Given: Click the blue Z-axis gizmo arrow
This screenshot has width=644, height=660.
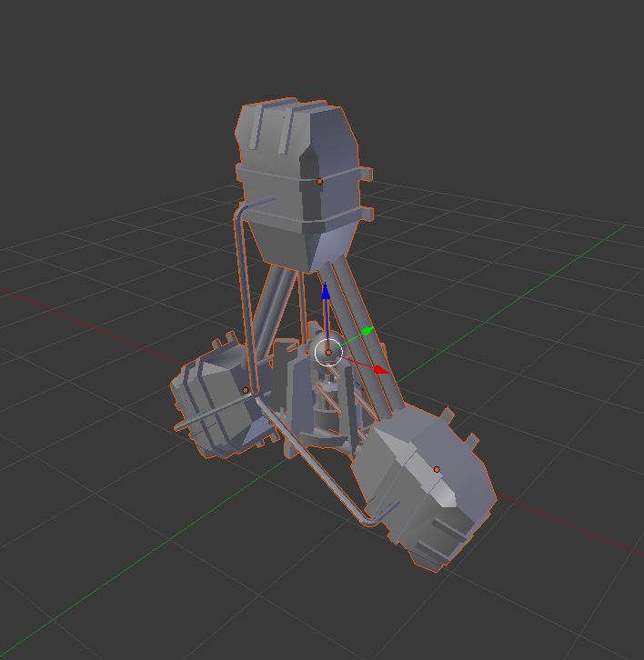Looking at the screenshot, I should pos(325,291).
